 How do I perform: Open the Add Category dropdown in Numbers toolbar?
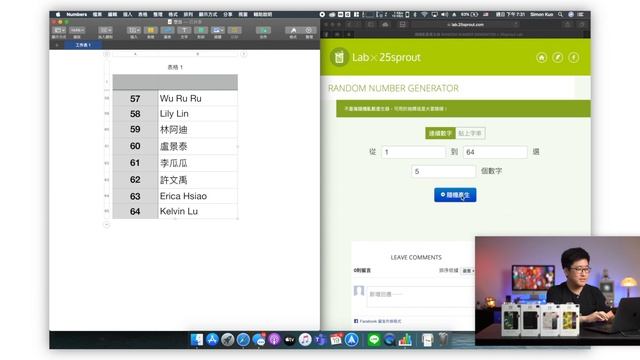pos(105,30)
